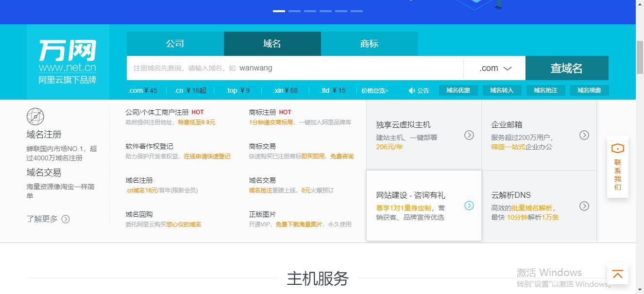The image size is (644, 294).
Task: Open the 价格总览 link
Action: click(375, 90)
